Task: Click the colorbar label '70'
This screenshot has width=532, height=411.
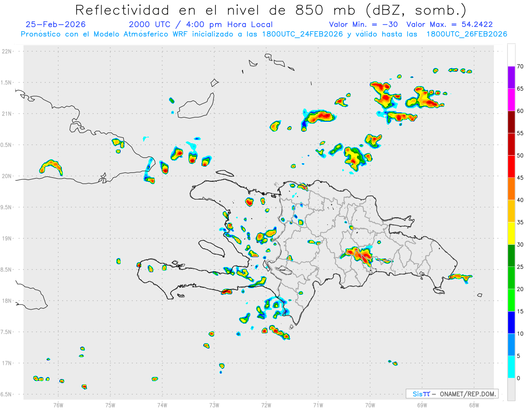Action: [x=520, y=67]
